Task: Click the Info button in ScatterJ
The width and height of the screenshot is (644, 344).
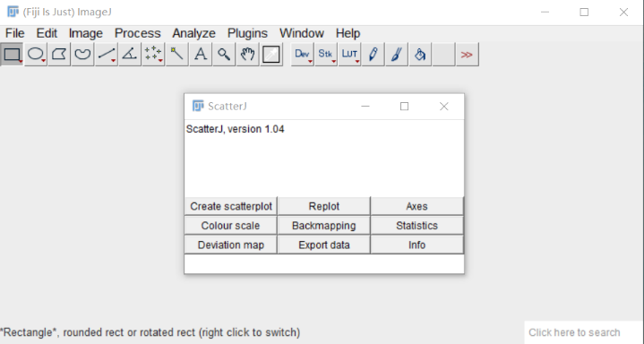Action: pos(416,245)
